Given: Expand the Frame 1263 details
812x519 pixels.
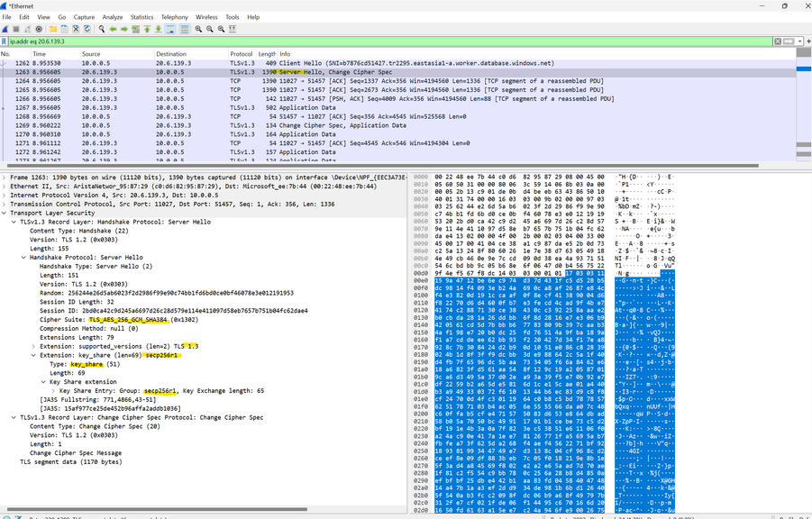Looking at the screenshot, I should [x=5, y=178].
